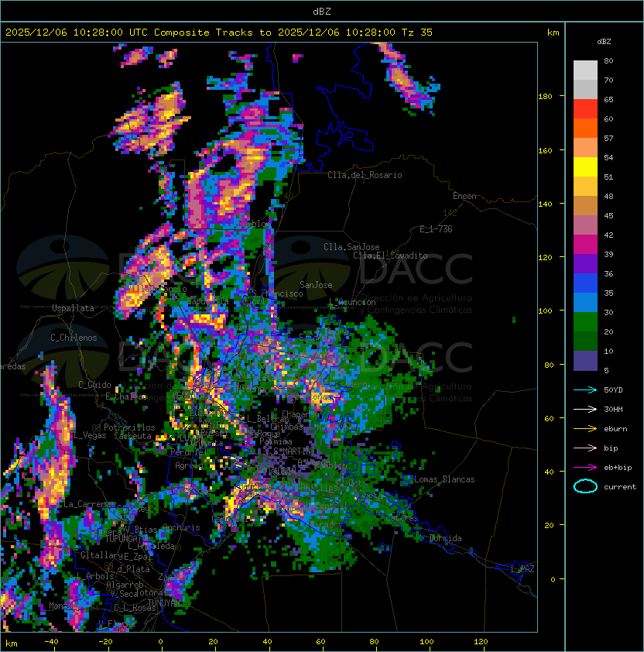Viewport: 644px width, 652px height.
Task: Click the L_Asuncion map label
Action: [x=352, y=302]
